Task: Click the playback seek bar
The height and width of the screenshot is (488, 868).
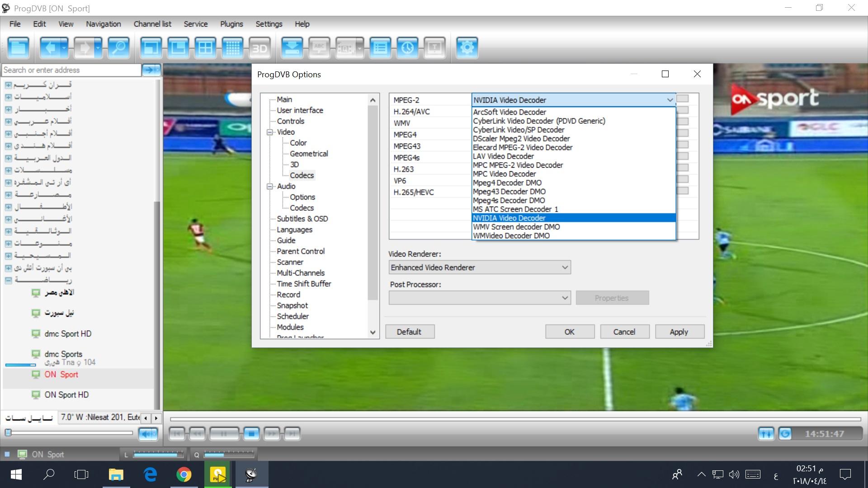Action: click(515, 419)
